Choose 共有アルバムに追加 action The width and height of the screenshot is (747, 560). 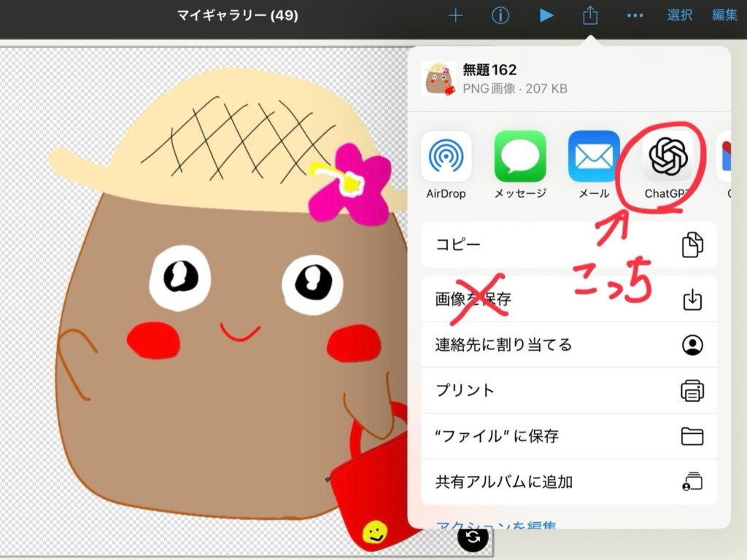(x=569, y=481)
